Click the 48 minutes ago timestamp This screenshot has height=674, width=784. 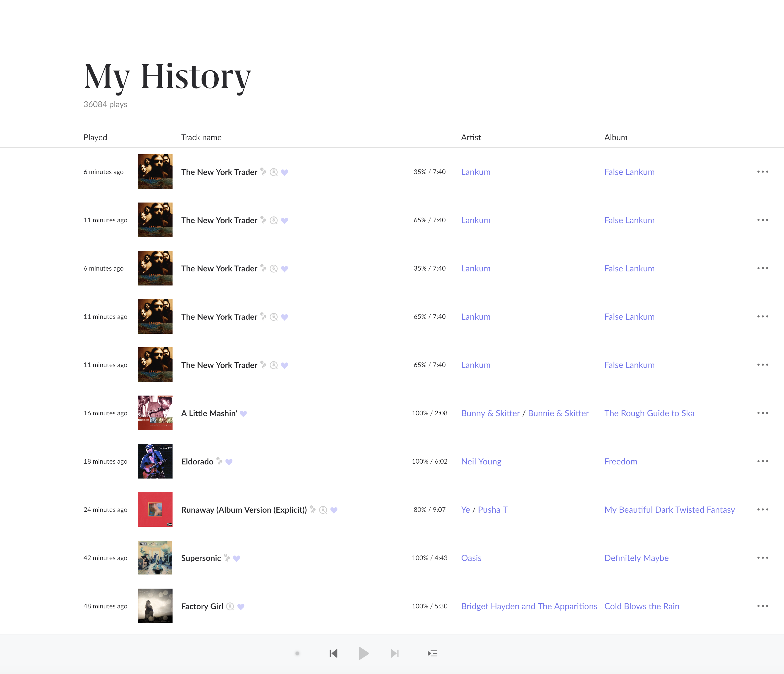click(105, 606)
